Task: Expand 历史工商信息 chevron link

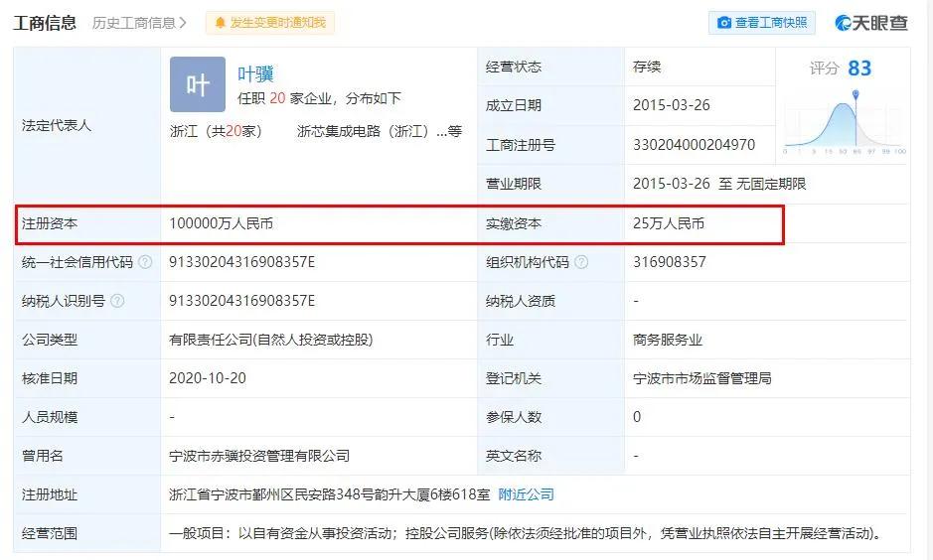Action: tap(139, 23)
